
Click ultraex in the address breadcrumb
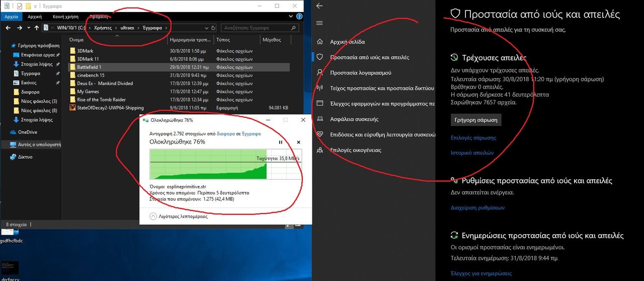click(128, 28)
